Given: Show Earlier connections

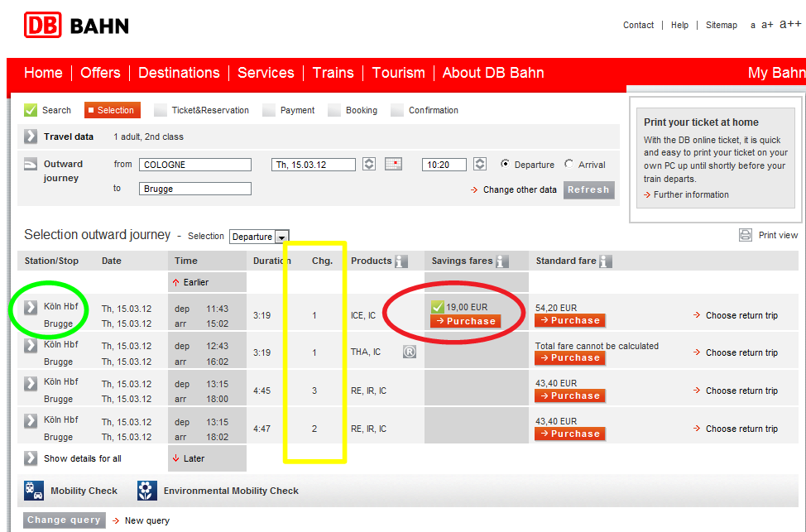Looking at the screenshot, I should pos(195,282).
